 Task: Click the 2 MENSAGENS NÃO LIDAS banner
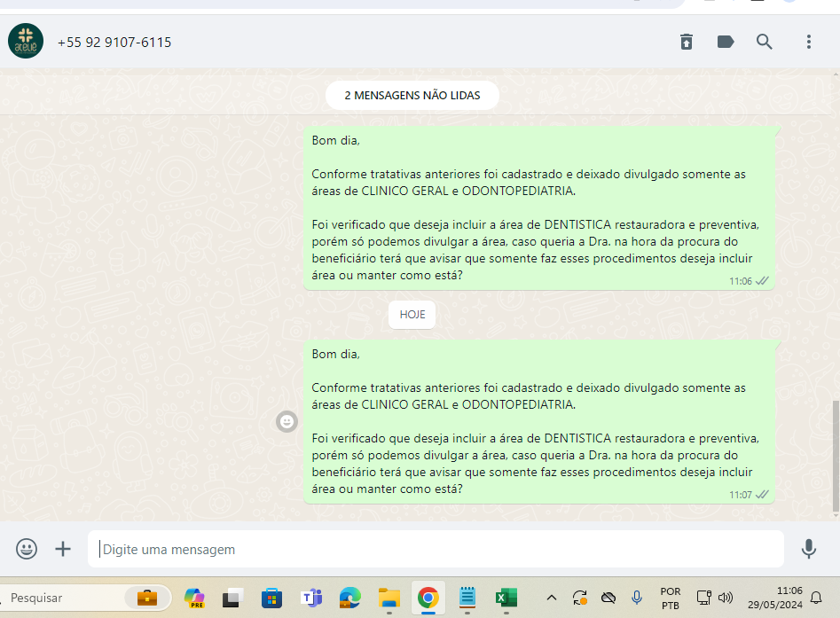(412, 96)
